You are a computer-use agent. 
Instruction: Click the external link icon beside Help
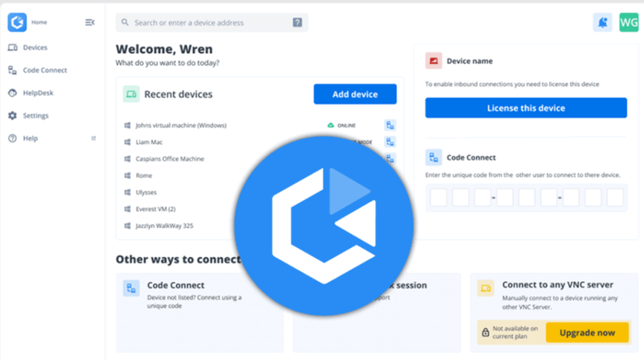click(x=93, y=138)
